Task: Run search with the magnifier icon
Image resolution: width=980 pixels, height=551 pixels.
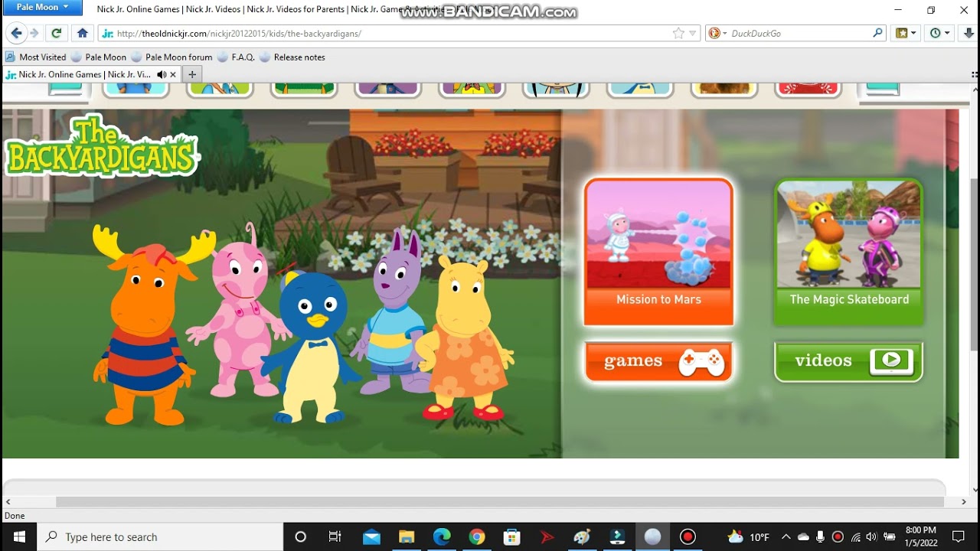Action: click(x=877, y=33)
